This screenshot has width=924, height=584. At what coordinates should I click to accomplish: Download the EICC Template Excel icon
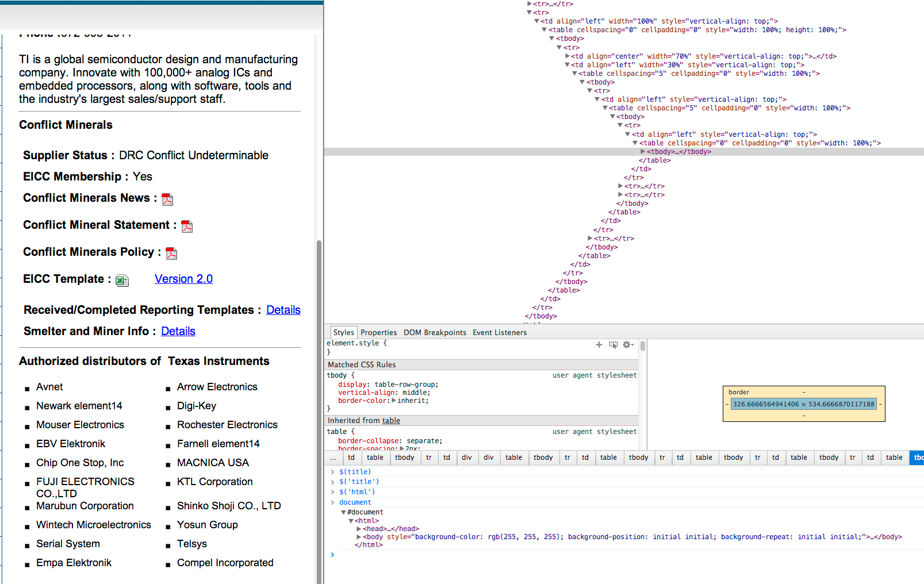coord(122,281)
